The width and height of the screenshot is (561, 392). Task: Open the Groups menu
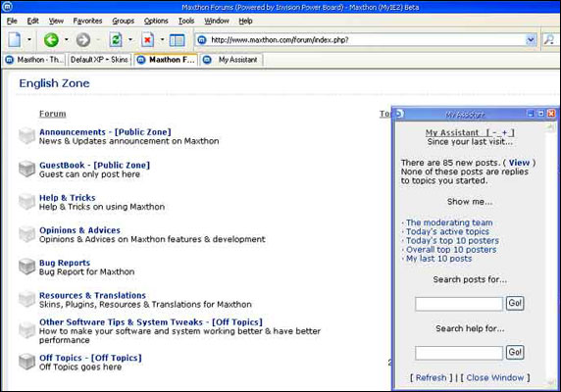123,22
